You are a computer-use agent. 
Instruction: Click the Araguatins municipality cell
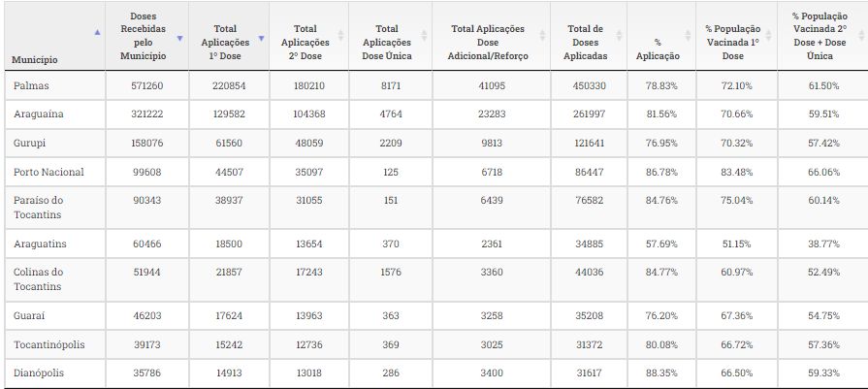(41, 243)
